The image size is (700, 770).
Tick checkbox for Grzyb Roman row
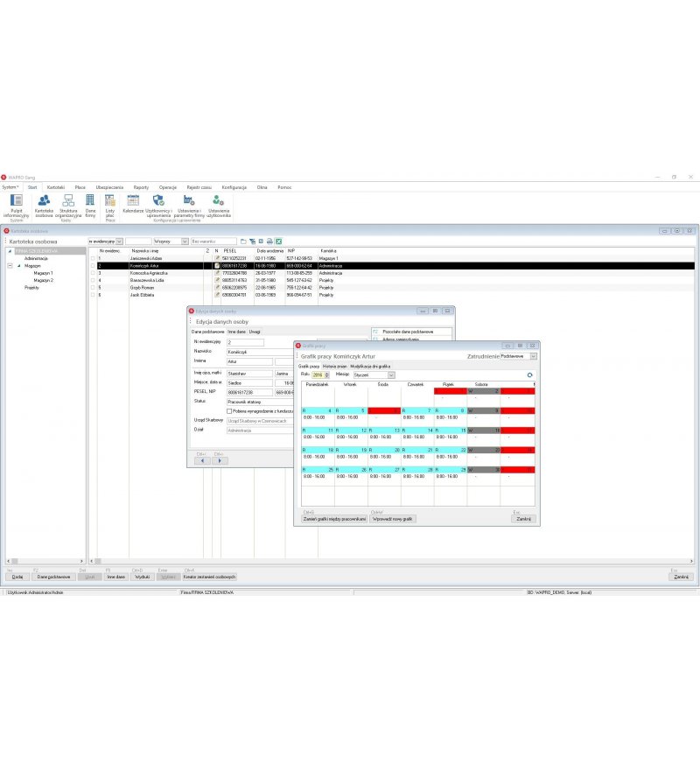coord(93,288)
